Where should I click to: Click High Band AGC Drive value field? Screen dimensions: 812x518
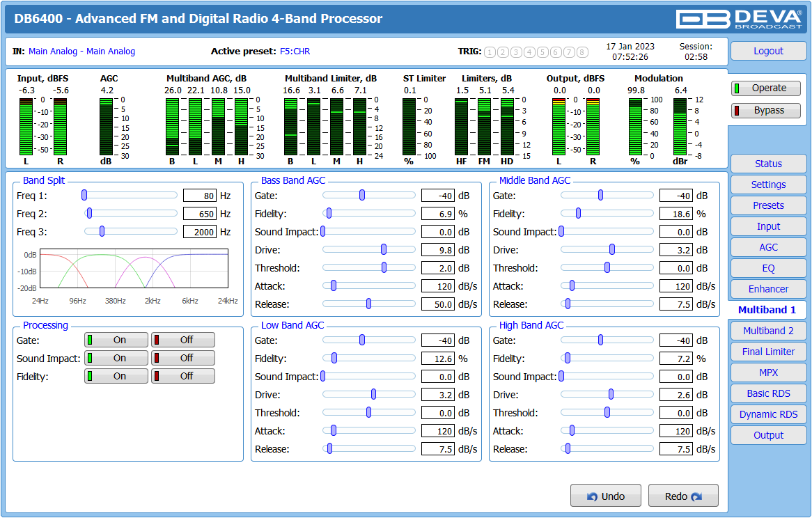(676, 395)
